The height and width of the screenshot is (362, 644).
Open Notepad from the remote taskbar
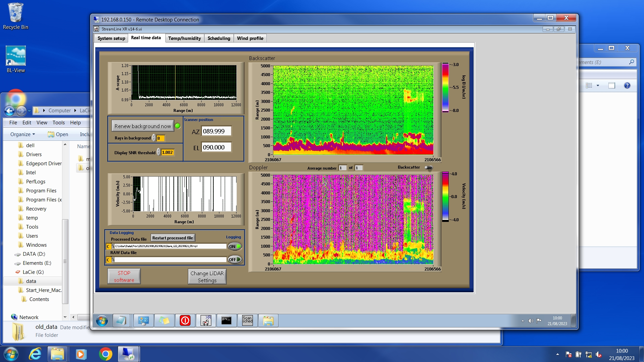tap(121, 321)
